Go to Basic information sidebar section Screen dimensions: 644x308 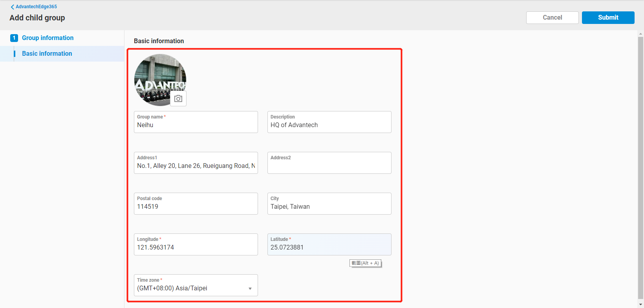(x=47, y=54)
